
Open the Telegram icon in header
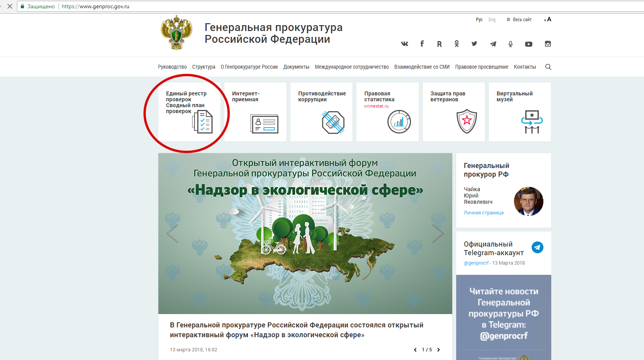coord(493,44)
